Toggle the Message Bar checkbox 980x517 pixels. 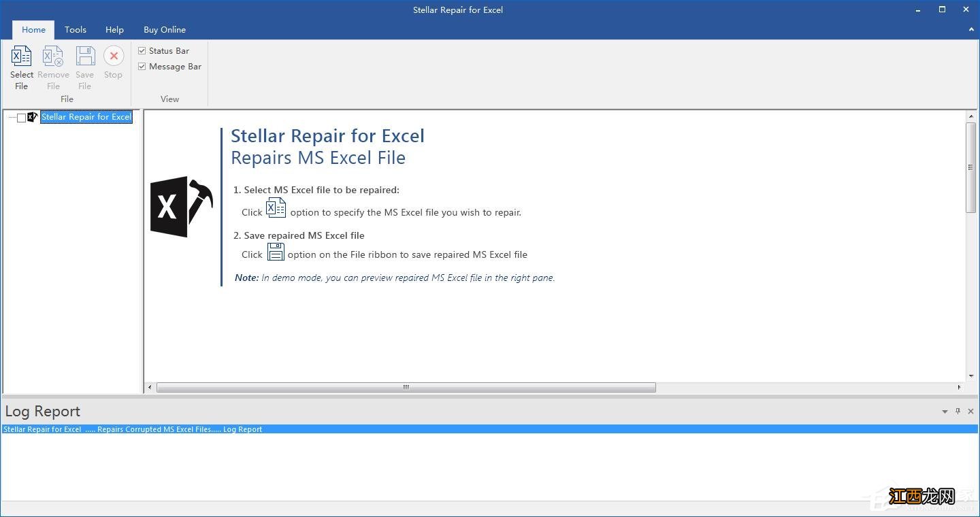(x=142, y=67)
